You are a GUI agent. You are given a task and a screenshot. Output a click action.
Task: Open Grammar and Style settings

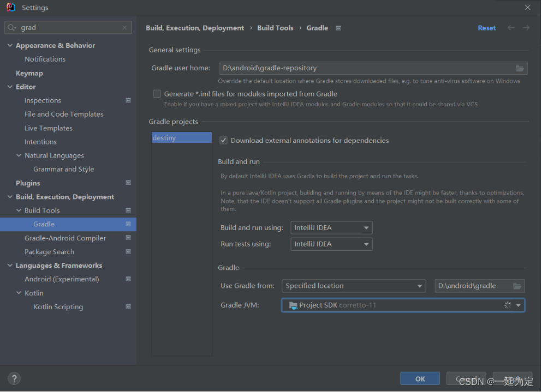[64, 169]
